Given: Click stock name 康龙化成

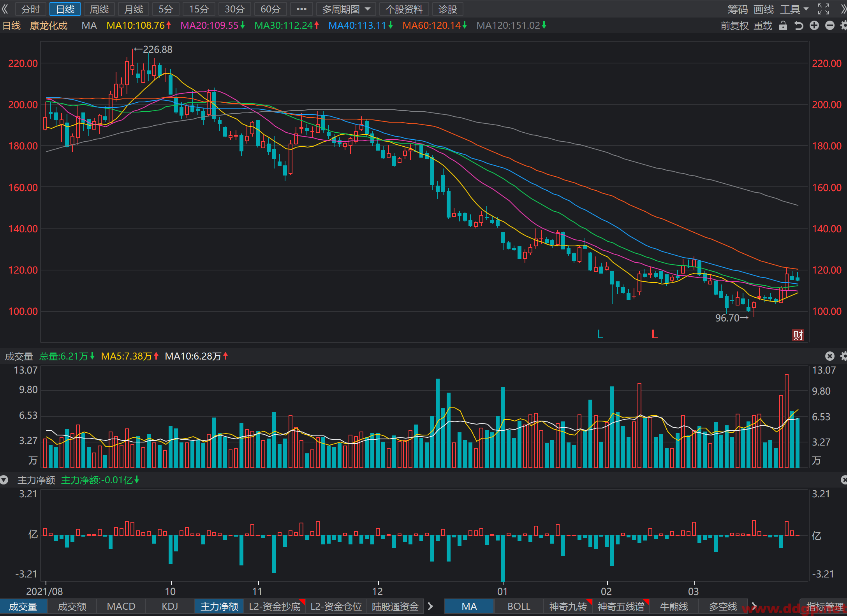Looking at the screenshot, I should (x=49, y=26).
